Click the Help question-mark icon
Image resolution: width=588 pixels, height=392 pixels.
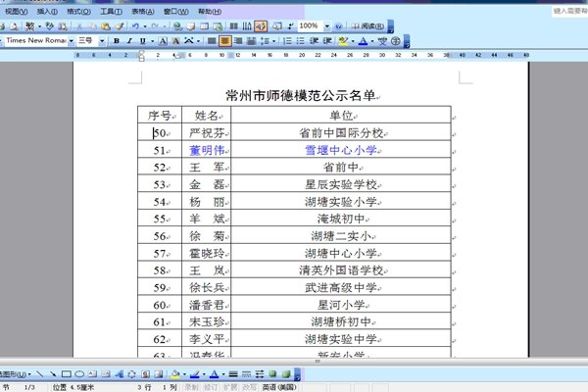click(338, 26)
